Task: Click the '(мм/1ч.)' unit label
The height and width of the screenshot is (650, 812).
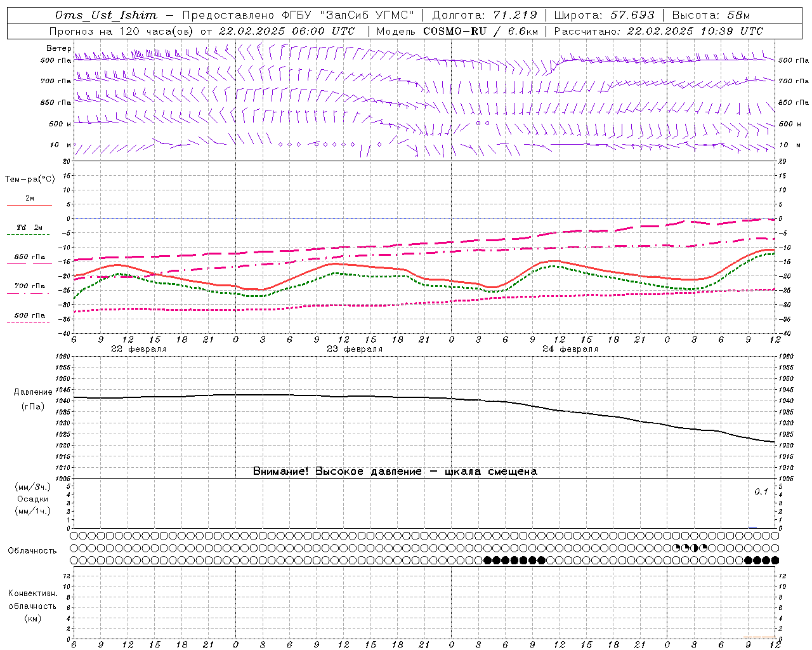Action: point(33,511)
